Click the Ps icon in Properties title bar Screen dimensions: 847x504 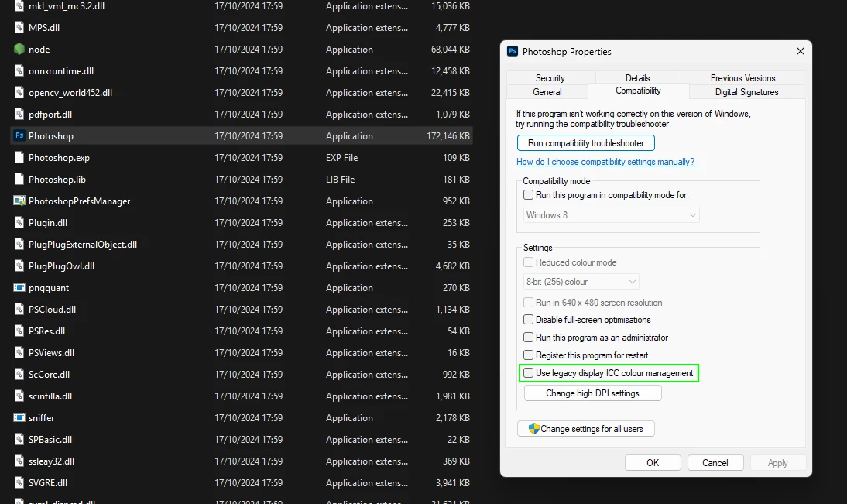pos(513,51)
